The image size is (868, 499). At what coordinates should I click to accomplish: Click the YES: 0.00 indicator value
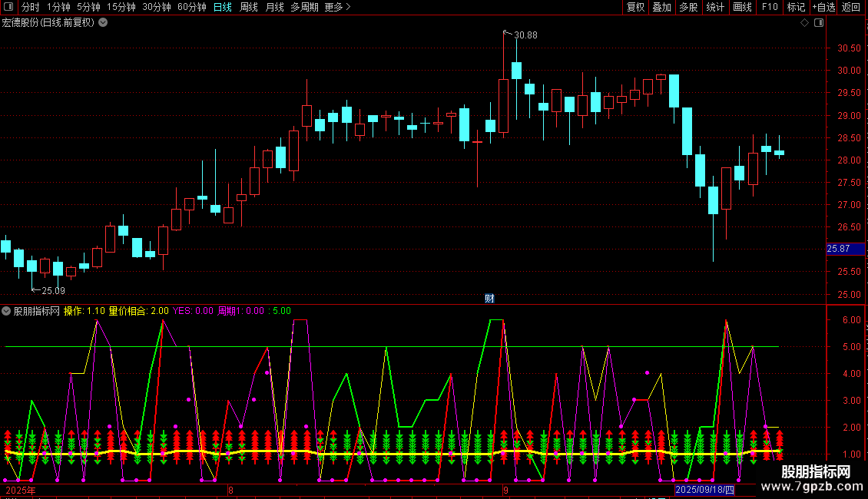[x=193, y=311]
